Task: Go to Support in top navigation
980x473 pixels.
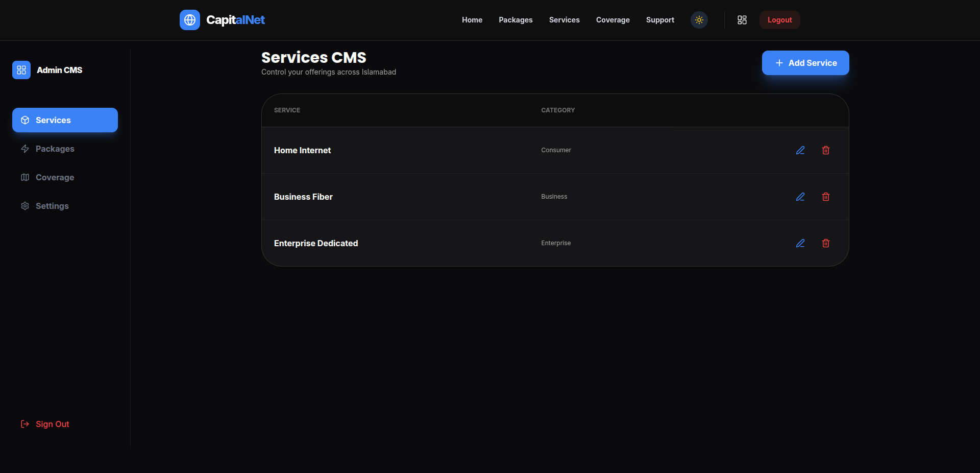Action: (660, 20)
